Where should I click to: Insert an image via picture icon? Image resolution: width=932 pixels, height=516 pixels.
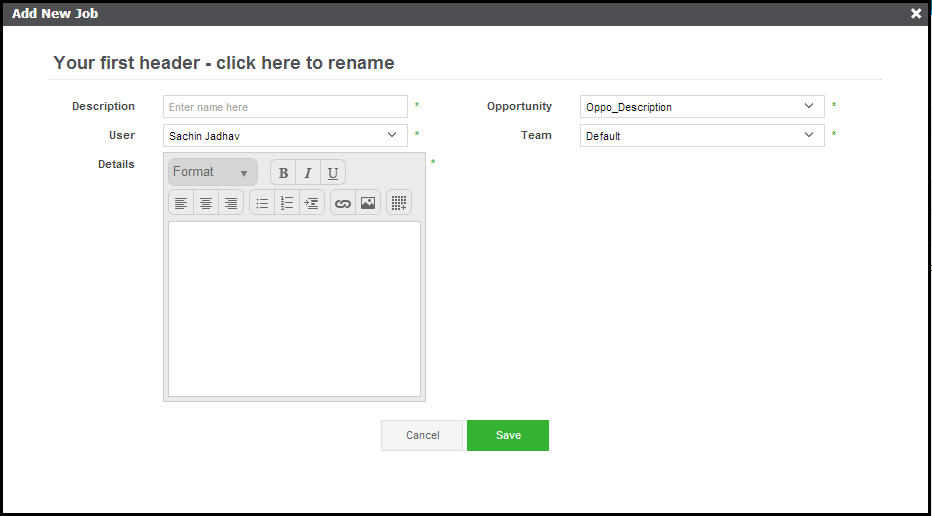pyautogui.click(x=368, y=203)
